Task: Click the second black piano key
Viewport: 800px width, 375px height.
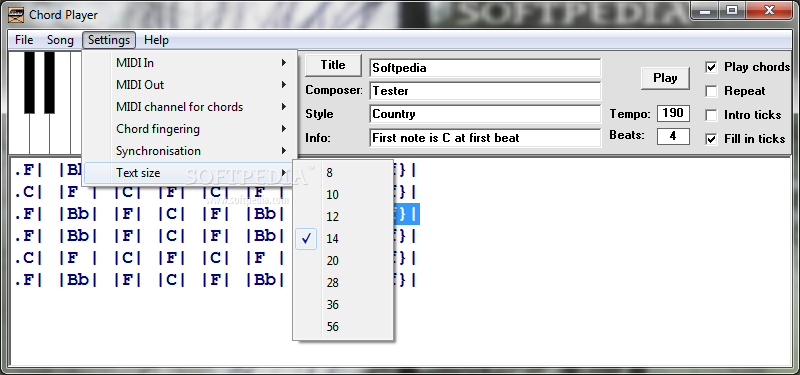Action: tap(49, 82)
